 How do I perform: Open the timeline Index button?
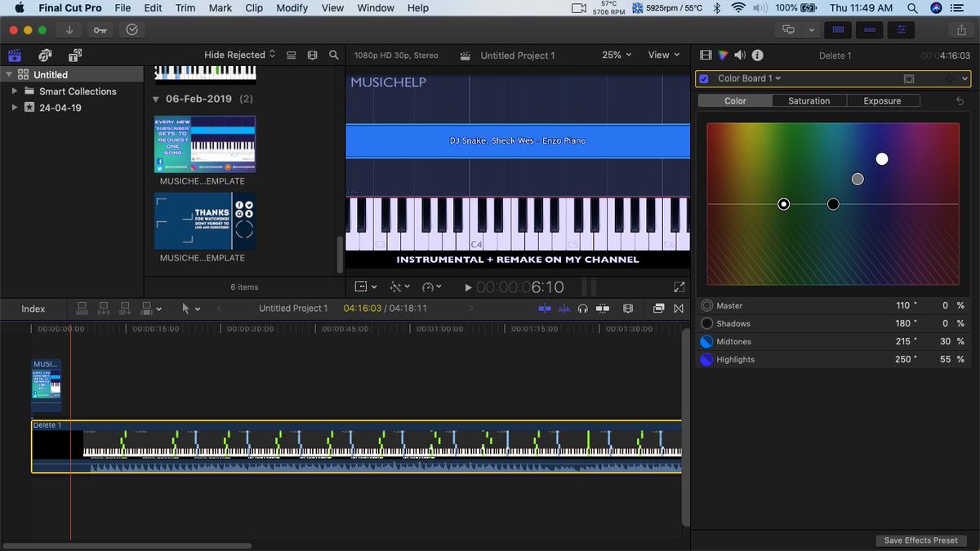click(x=33, y=309)
